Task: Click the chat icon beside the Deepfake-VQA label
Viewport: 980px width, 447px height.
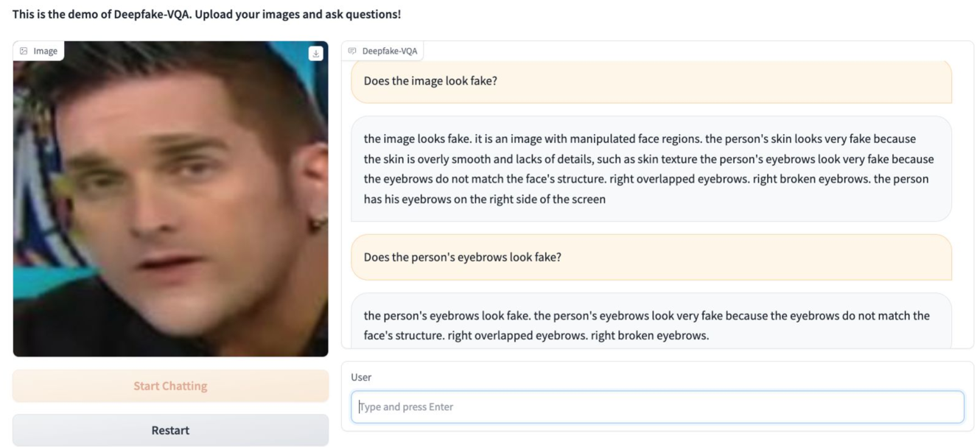Action: pos(352,51)
